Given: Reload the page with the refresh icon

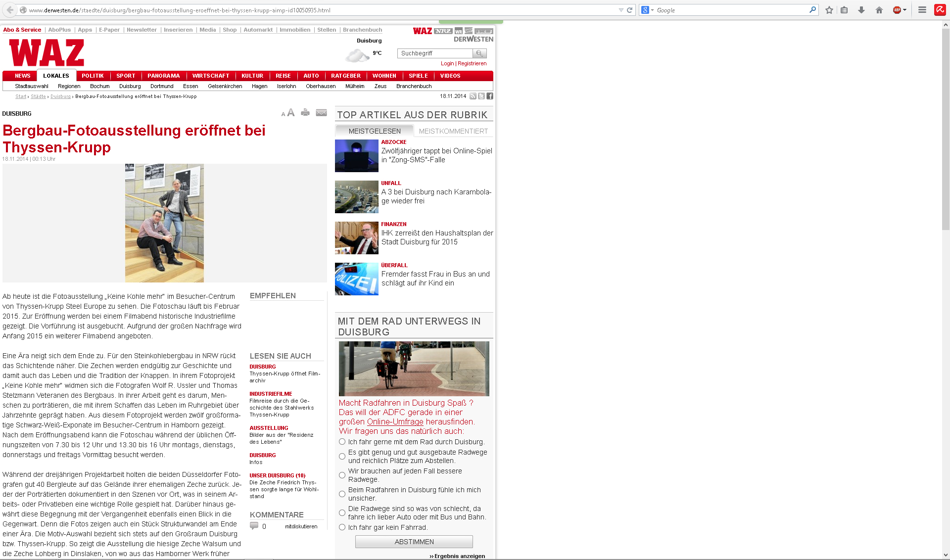Looking at the screenshot, I should (629, 10).
